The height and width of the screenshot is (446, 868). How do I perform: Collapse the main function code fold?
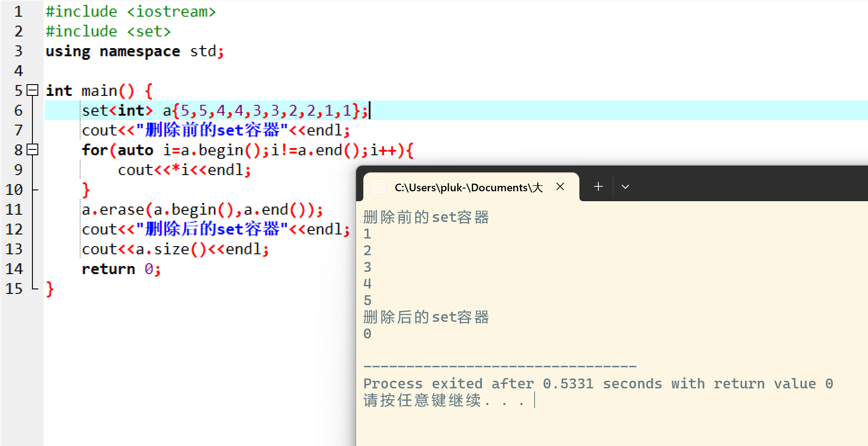pyautogui.click(x=32, y=90)
